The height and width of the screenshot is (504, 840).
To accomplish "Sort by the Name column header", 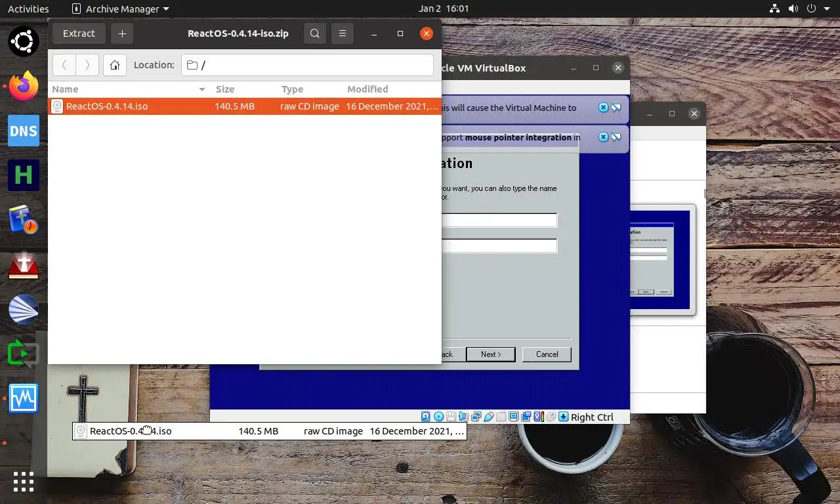I will pyautogui.click(x=129, y=89).
